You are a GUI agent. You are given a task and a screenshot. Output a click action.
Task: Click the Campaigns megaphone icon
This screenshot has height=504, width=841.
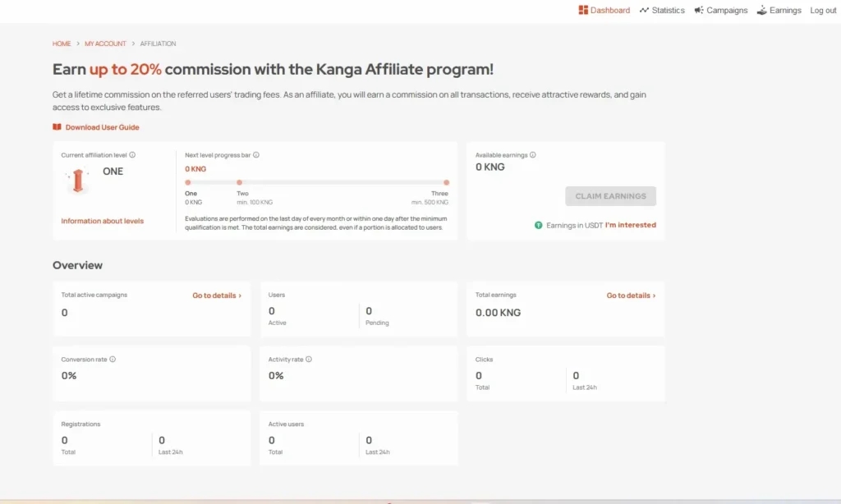tap(699, 10)
